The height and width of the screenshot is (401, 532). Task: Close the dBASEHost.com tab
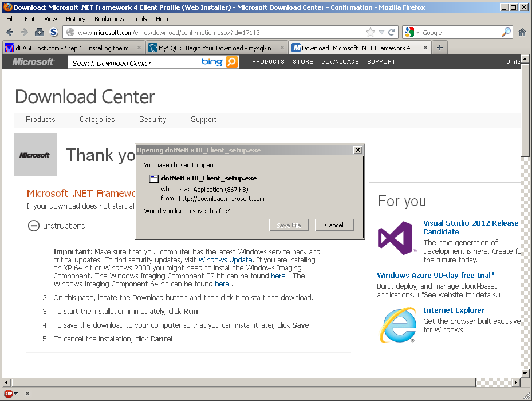click(139, 48)
